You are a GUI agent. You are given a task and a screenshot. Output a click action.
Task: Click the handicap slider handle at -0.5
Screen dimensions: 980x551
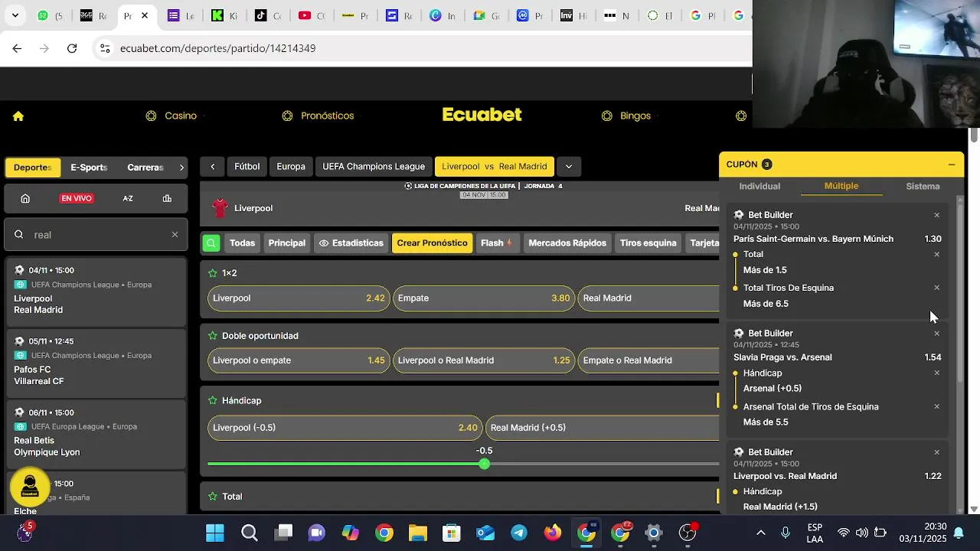pos(484,464)
